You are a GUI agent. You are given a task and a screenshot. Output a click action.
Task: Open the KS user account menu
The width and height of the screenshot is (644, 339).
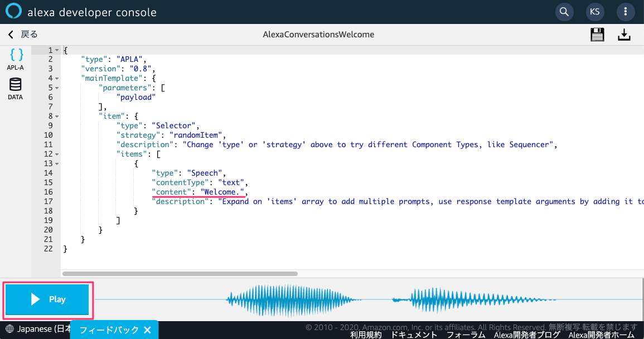point(595,12)
